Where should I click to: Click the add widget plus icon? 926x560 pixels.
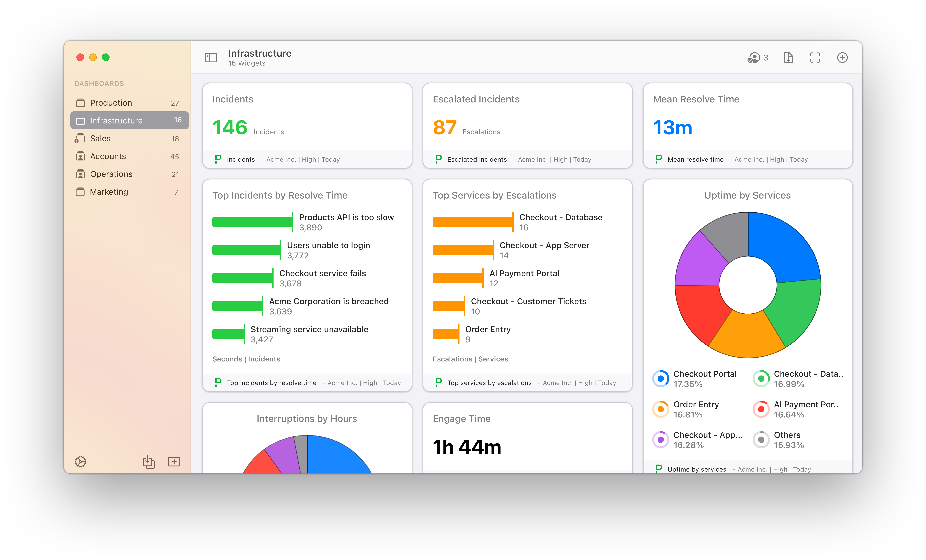click(x=842, y=57)
